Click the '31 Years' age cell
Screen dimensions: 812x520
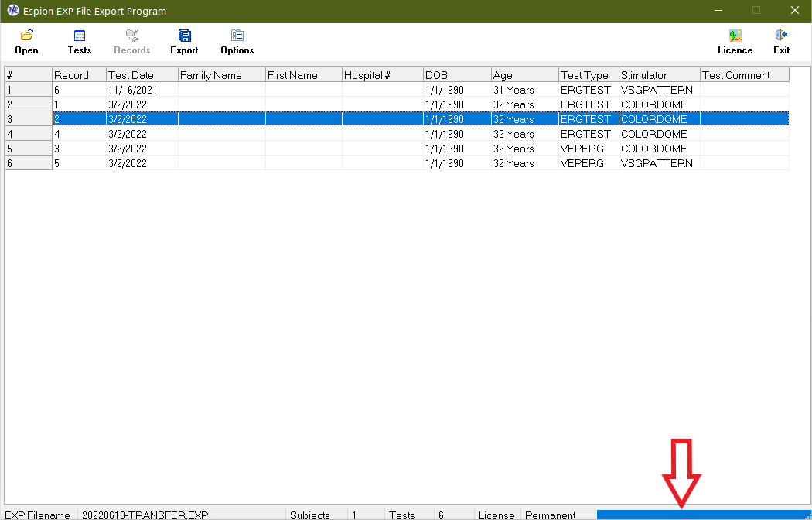point(525,90)
